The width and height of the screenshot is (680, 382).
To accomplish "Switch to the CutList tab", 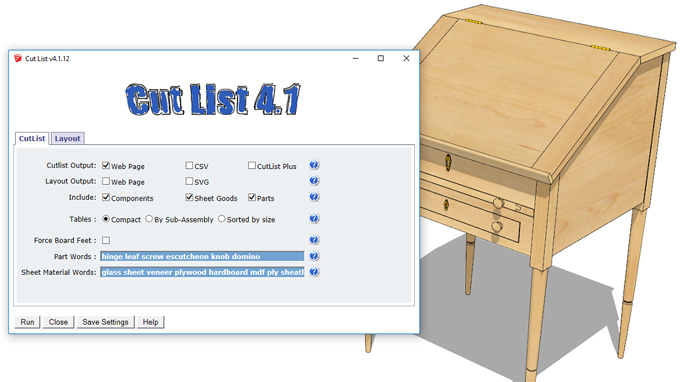I will (x=32, y=138).
